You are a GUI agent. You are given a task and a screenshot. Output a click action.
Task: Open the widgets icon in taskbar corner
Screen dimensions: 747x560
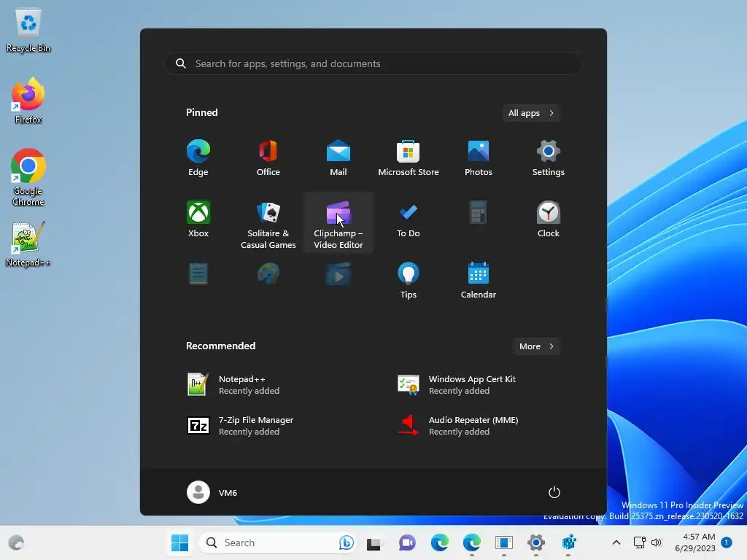pyautogui.click(x=17, y=542)
